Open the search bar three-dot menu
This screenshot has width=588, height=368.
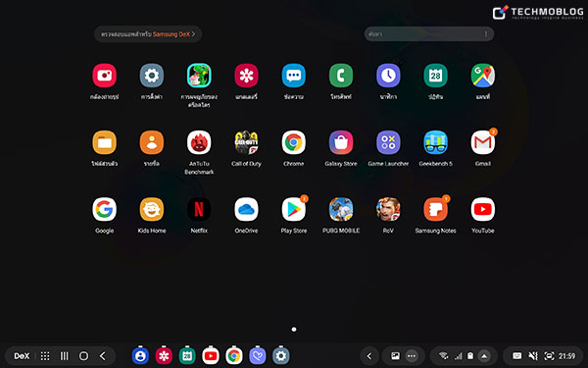486,34
